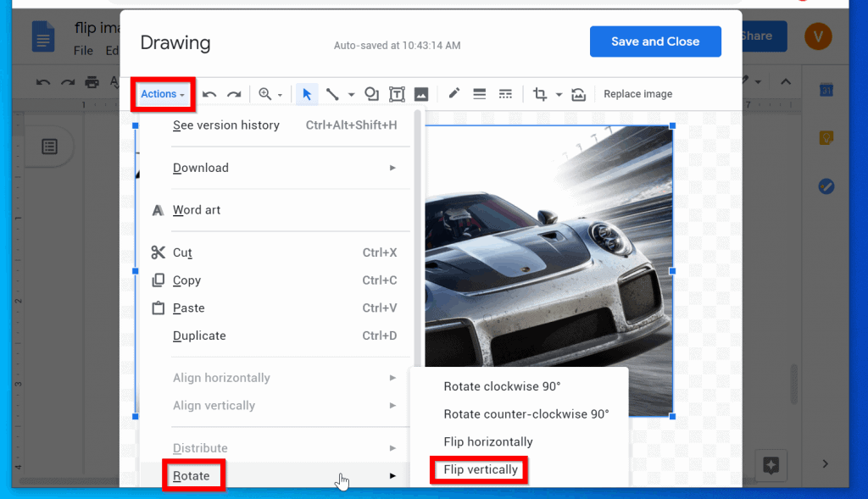Viewport: 868px width, 499px height.
Task: Open the border dash style icon
Action: (505, 94)
